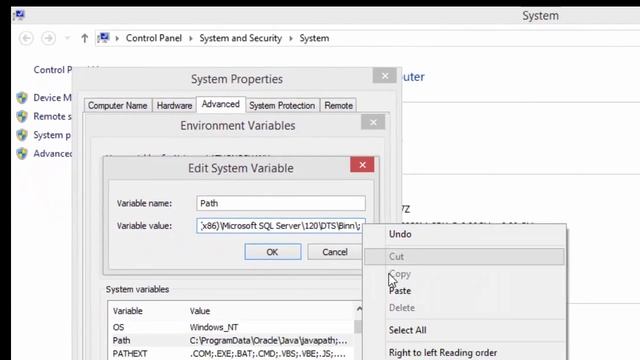Click the javapath value of Path row
Screen dimensions: 640x360
tap(268, 340)
